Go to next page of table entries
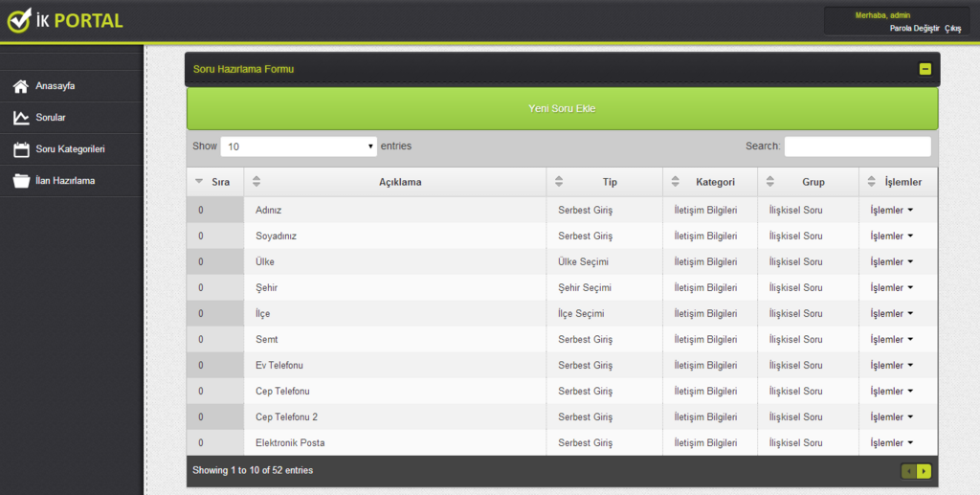This screenshot has height=495, width=980. point(924,471)
